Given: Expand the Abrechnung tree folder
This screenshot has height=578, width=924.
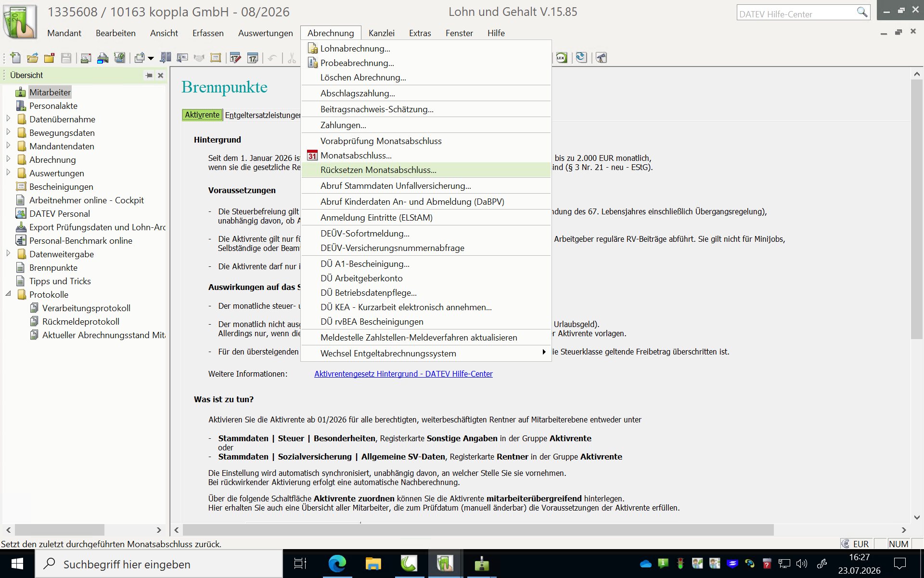Looking at the screenshot, I should pyautogui.click(x=8, y=159).
